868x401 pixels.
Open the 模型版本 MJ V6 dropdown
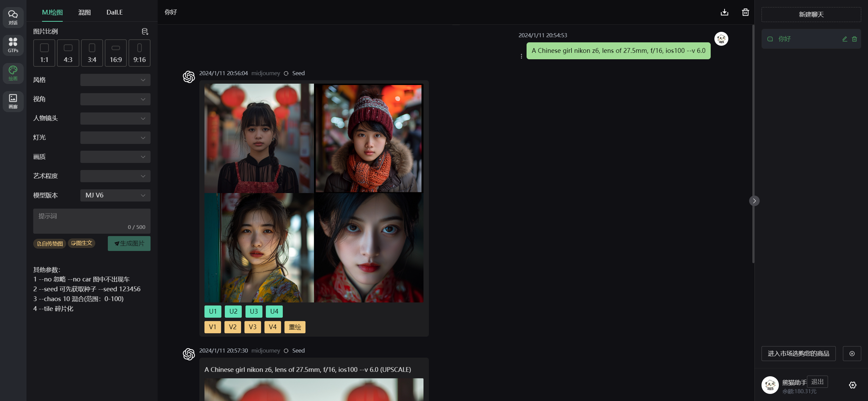[x=115, y=195]
